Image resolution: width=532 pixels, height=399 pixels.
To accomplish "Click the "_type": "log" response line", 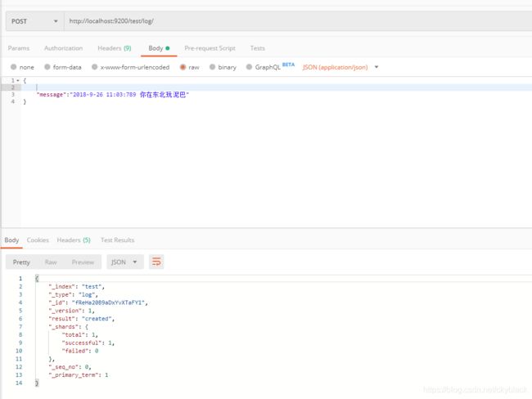I will (74, 294).
